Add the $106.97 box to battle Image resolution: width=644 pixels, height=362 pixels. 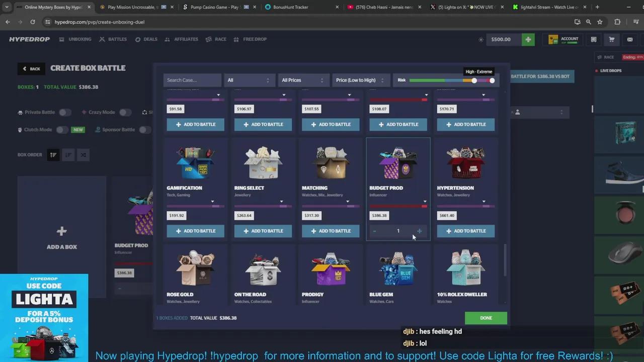(x=263, y=124)
